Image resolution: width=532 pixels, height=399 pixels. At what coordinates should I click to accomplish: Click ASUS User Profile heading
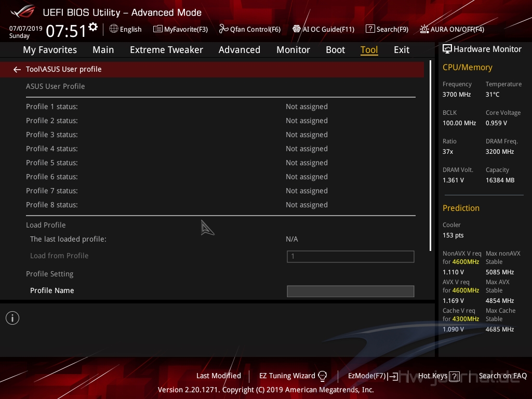click(55, 86)
